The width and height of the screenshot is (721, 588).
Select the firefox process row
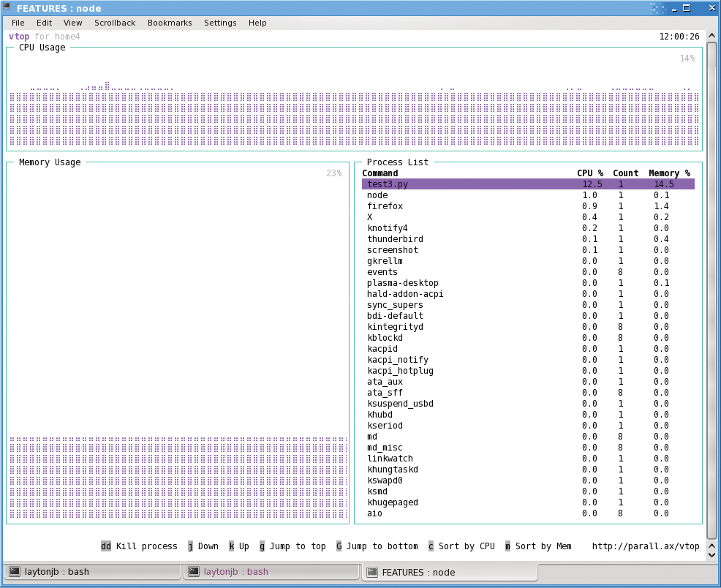[528, 206]
